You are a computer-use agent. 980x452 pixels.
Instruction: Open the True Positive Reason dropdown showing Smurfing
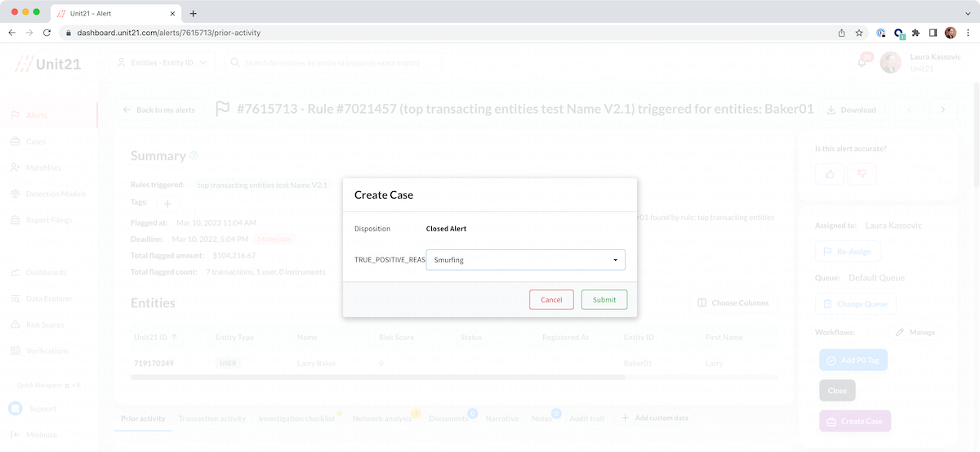525,260
